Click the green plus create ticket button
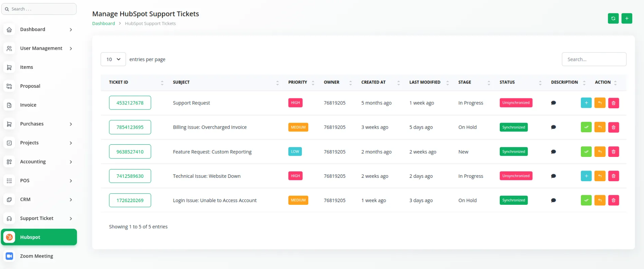This screenshot has height=269, width=644. (x=627, y=18)
